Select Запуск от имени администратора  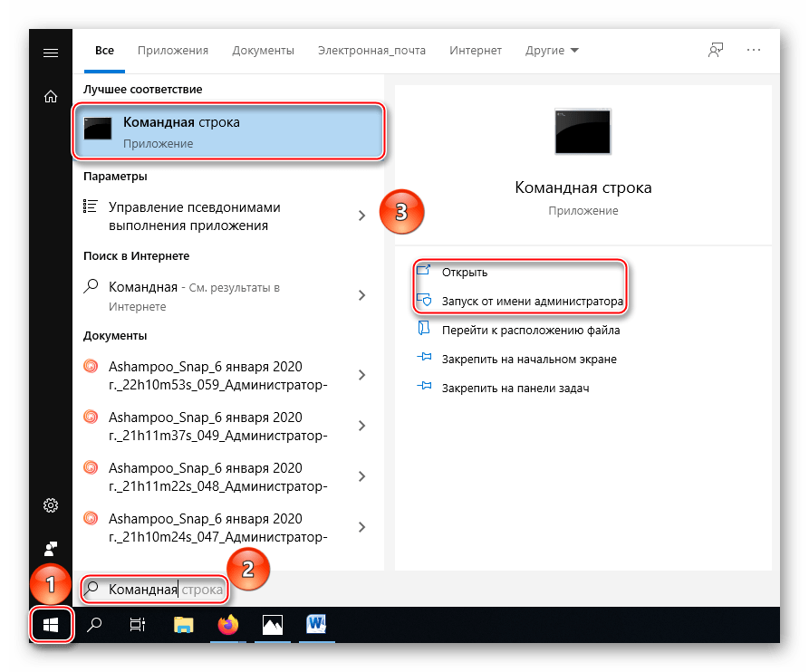click(532, 302)
